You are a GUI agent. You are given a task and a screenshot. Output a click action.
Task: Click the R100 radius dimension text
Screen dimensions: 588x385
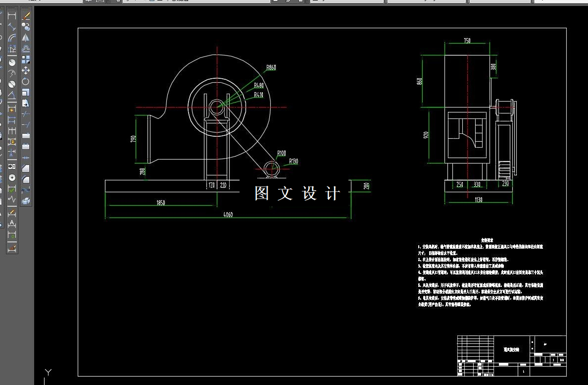point(281,153)
